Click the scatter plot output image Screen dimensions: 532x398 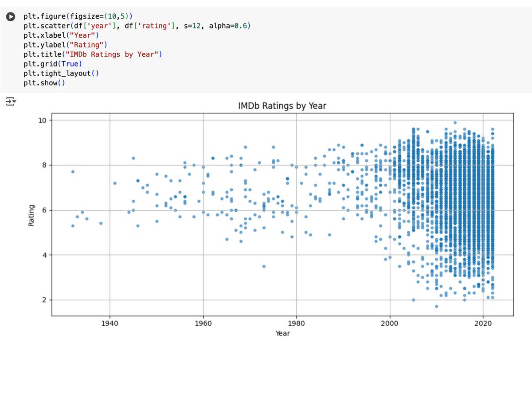coord(271,219)
